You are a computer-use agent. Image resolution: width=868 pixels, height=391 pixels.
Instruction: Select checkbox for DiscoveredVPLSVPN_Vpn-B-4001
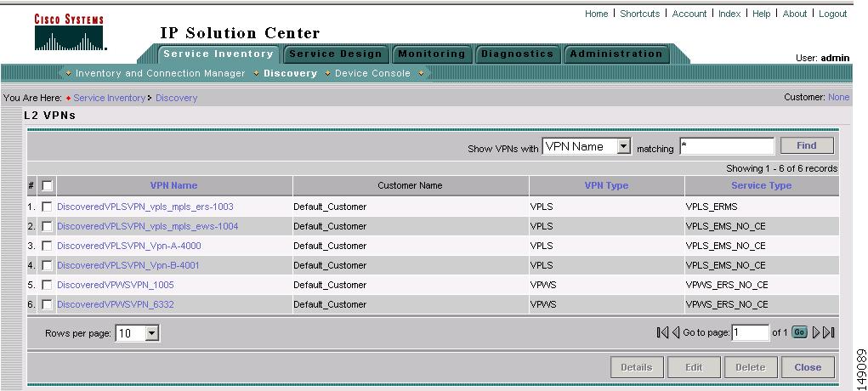[47, 265]
